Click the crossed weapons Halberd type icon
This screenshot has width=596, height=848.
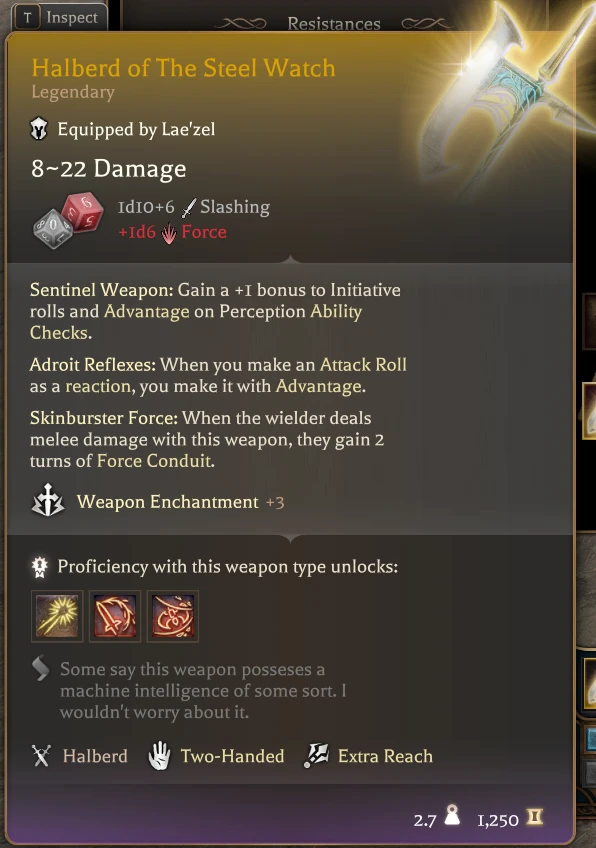click(x=41, y=756)
